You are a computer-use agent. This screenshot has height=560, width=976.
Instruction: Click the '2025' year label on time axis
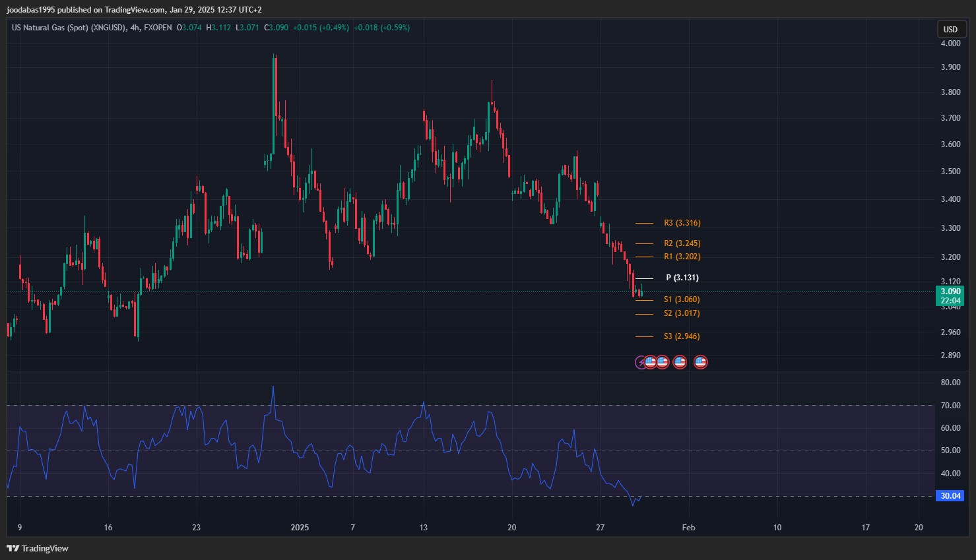point(300,528)
